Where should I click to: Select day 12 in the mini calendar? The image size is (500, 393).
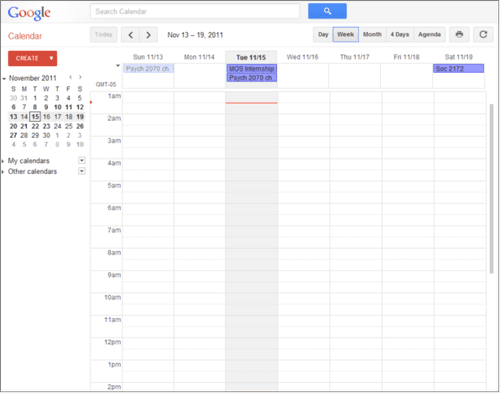(80, 107)
